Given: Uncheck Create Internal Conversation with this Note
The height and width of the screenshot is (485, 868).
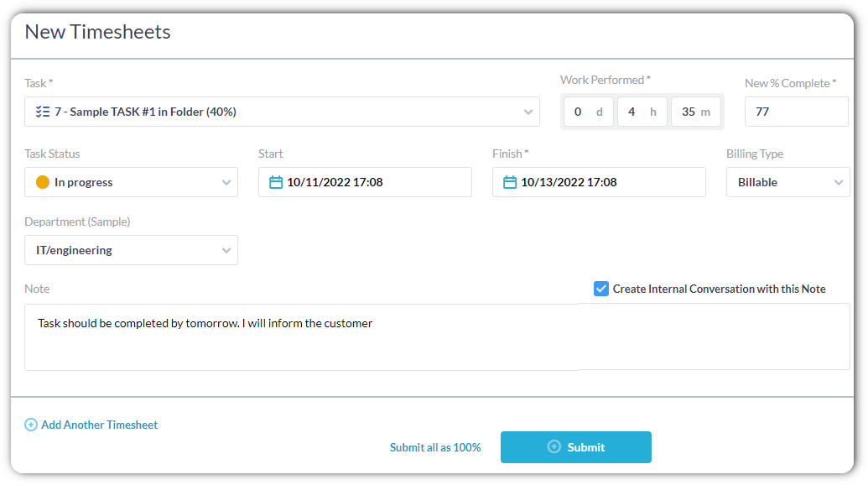Looking at the screenshot, I should (x=600, y=289).
